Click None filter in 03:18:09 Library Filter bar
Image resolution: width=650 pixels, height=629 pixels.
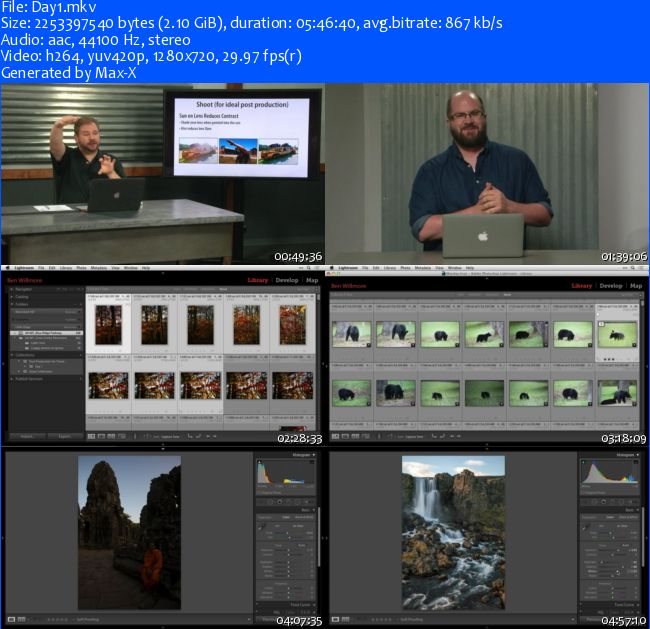507,295
